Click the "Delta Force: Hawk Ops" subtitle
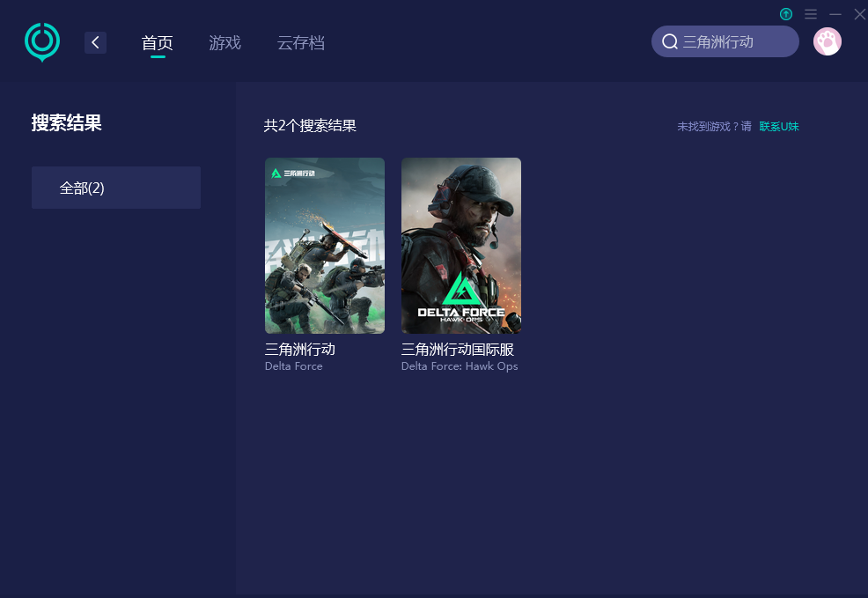This screenshot has width=868, height=598. [460, 366]
